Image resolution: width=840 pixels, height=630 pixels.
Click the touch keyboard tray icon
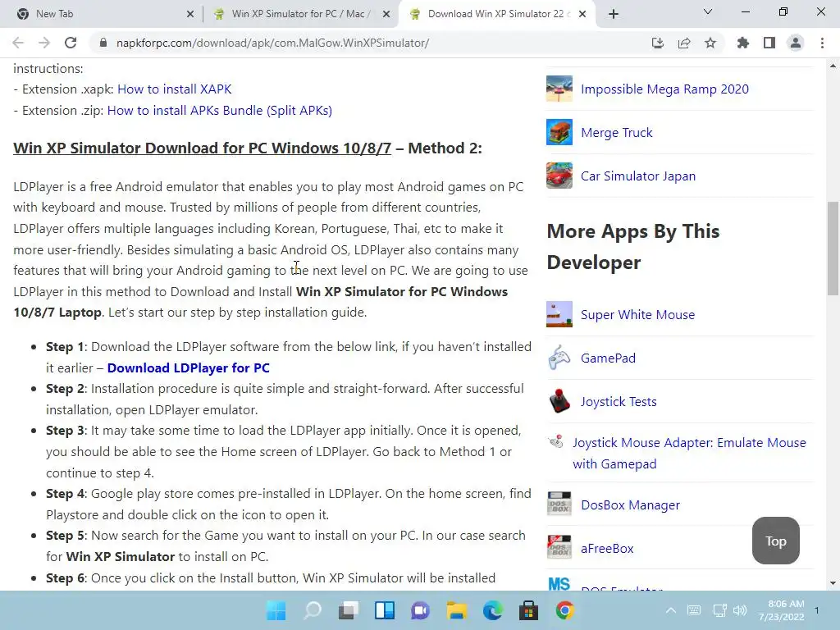(694, 610)
